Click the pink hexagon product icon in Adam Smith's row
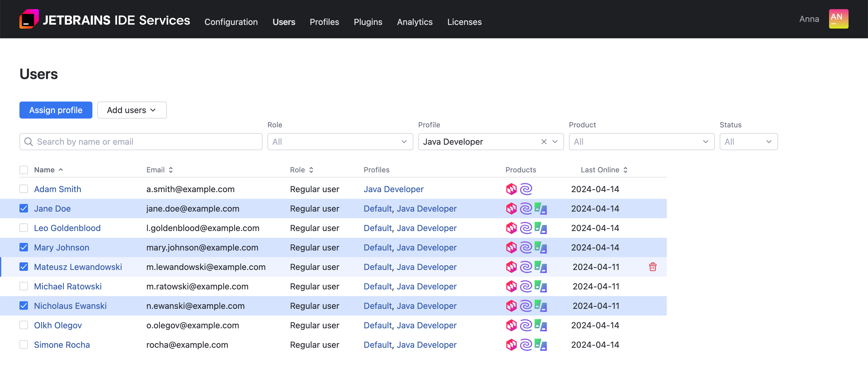 (511, 189)
